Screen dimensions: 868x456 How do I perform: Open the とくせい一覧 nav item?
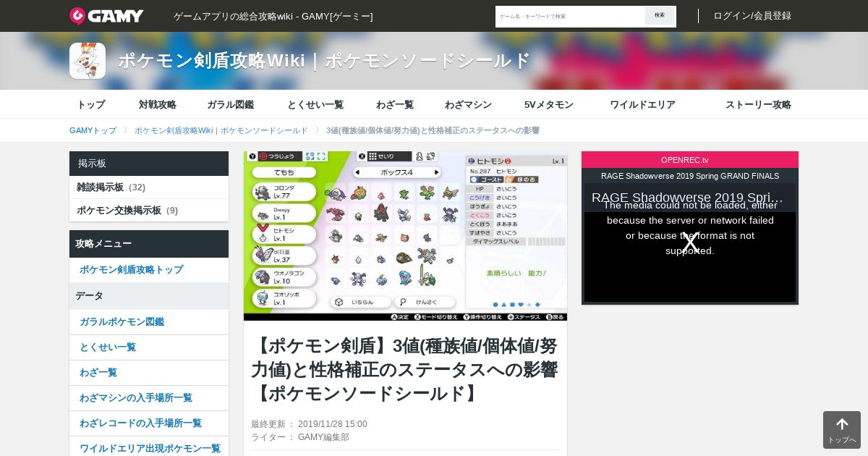(315, 104)
